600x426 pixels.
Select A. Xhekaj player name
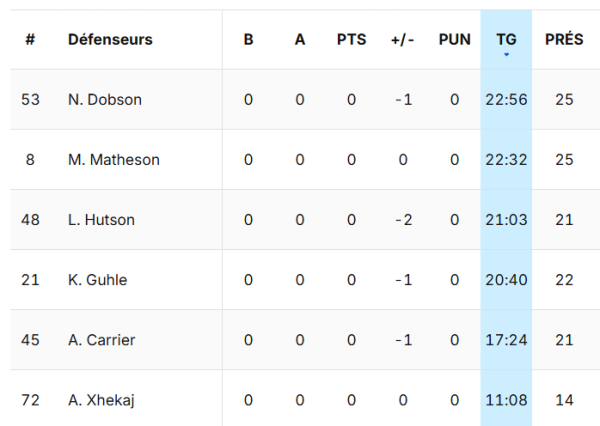coord(102,400)
